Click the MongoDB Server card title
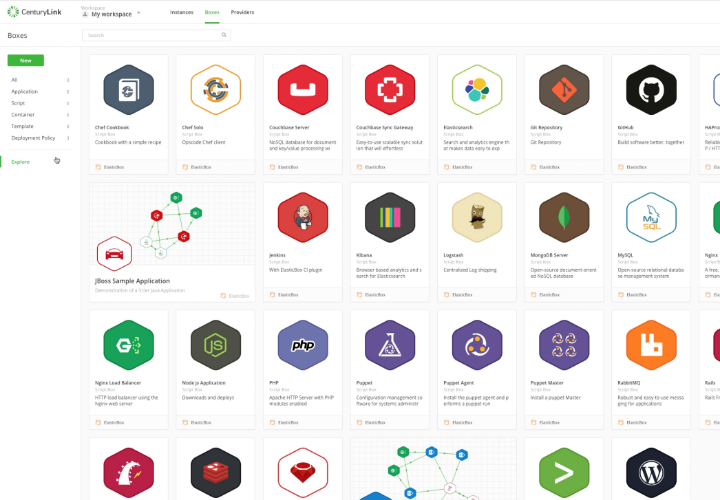Viewport: 720px width, 500px height. point(549,255)
